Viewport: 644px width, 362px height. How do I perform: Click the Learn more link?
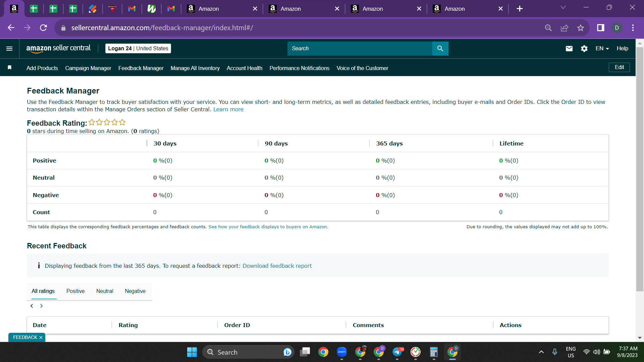pyautogui.click(x=228, y=110)
